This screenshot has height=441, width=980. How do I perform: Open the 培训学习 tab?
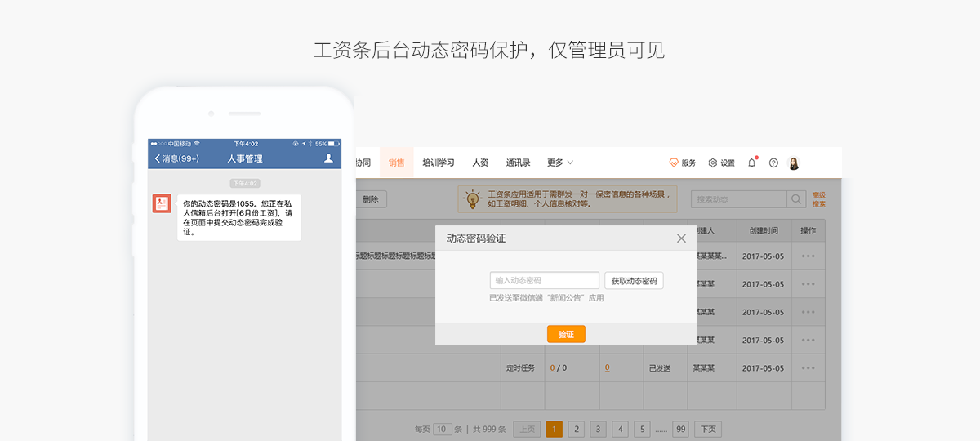[x=438, y=163]
